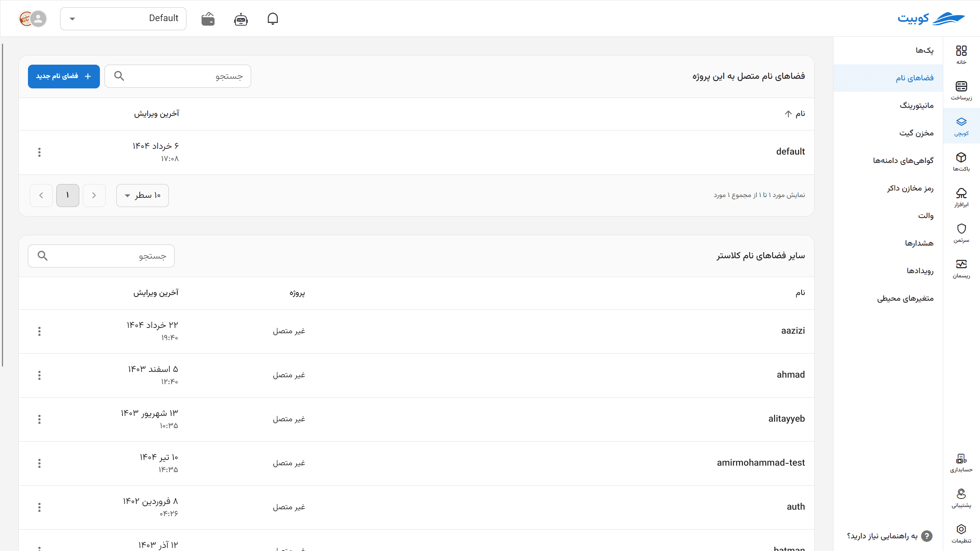Select والت menu item
Viewport: 980px width, 551px height.
coord(888,216)
